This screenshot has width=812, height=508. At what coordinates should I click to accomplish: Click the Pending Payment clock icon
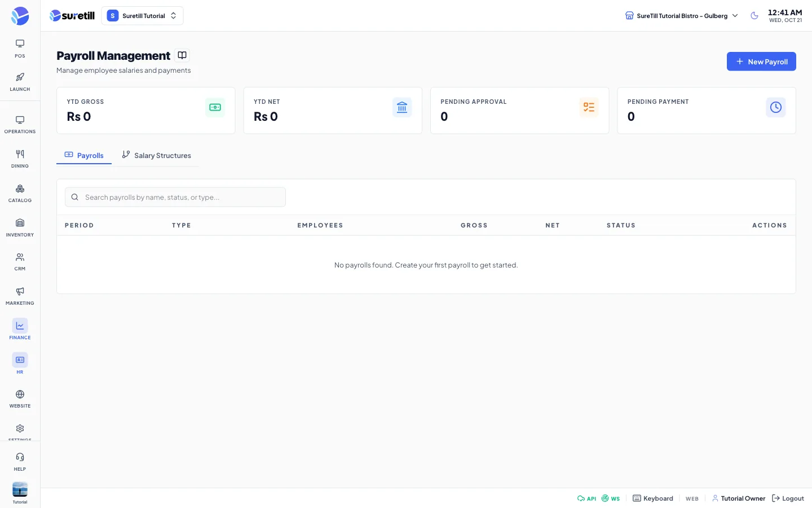tap(776, 107)
